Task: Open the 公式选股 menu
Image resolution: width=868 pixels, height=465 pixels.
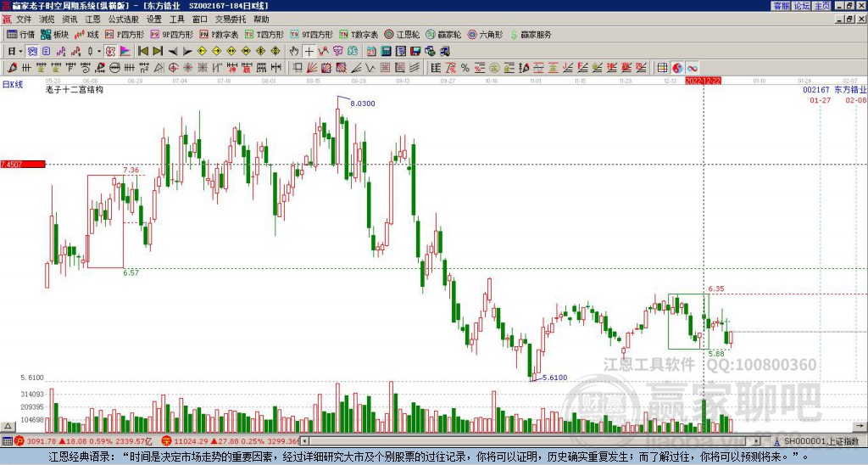Action: 124,20
